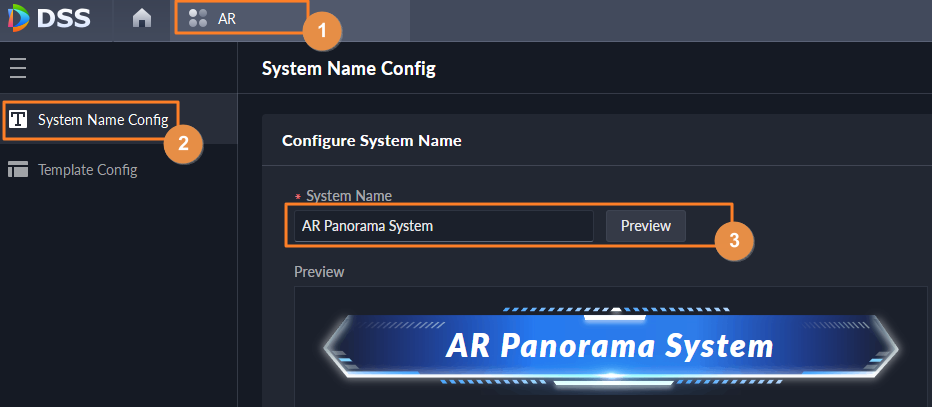Click the System Name field label
The image size is (932, 407).
click(349, 196)
